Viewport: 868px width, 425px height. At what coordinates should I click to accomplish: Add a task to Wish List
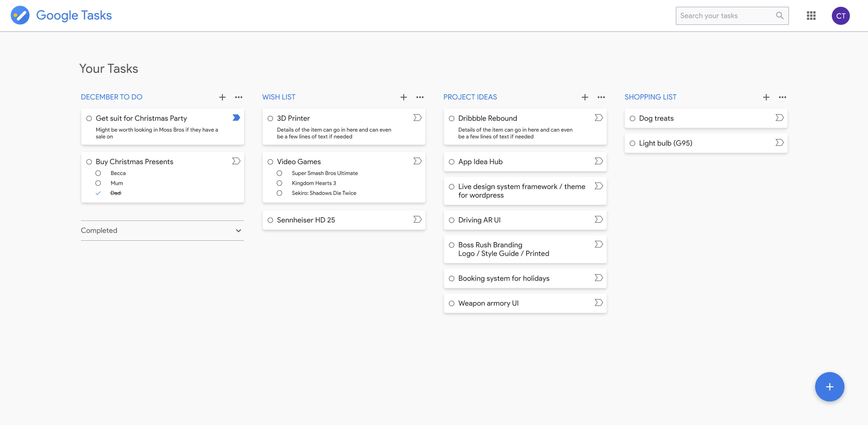point(403,97)
